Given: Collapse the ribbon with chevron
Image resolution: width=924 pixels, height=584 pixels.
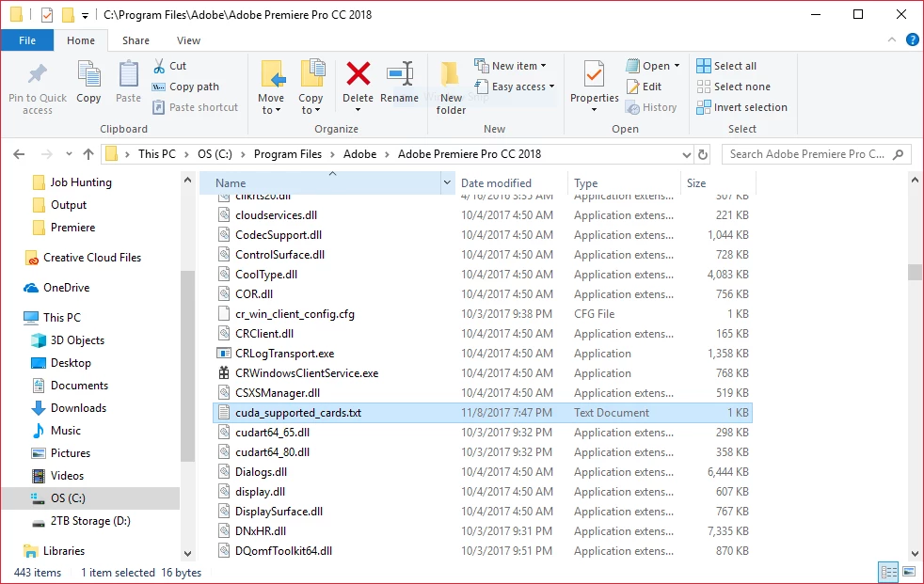Looking at the screenshot, I should (x=892, y=40).
